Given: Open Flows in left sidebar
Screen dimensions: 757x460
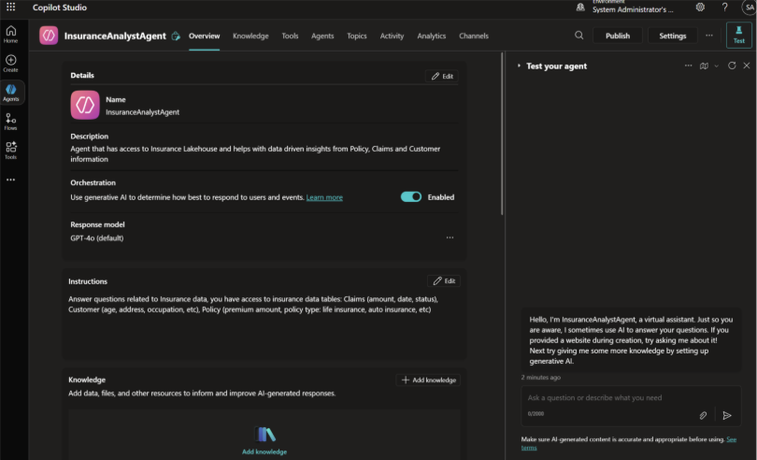Looking at the screenshot, I should click(11, 121).
